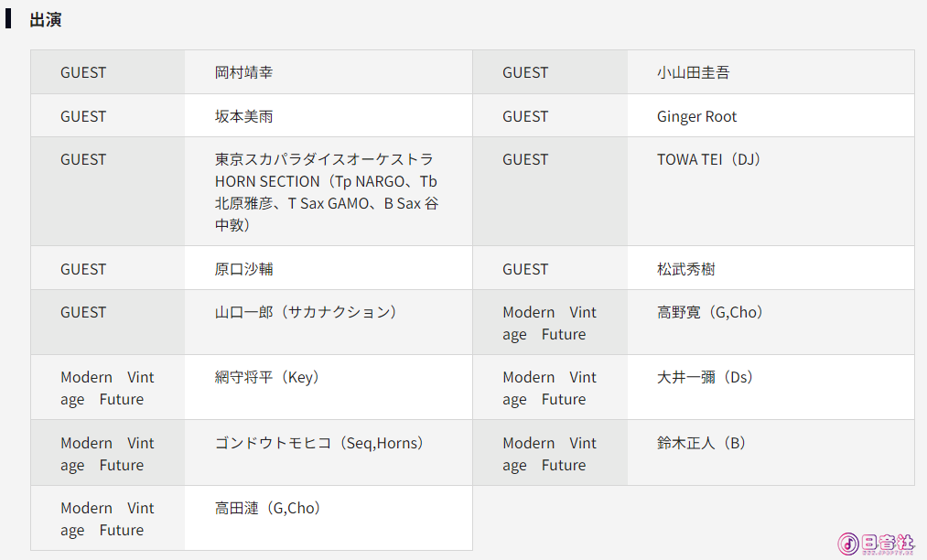Viewport: 927px width, 560px height.
Task: Select 高田漣（G,Cho） band member cell
Action: (x=329, y=518)
